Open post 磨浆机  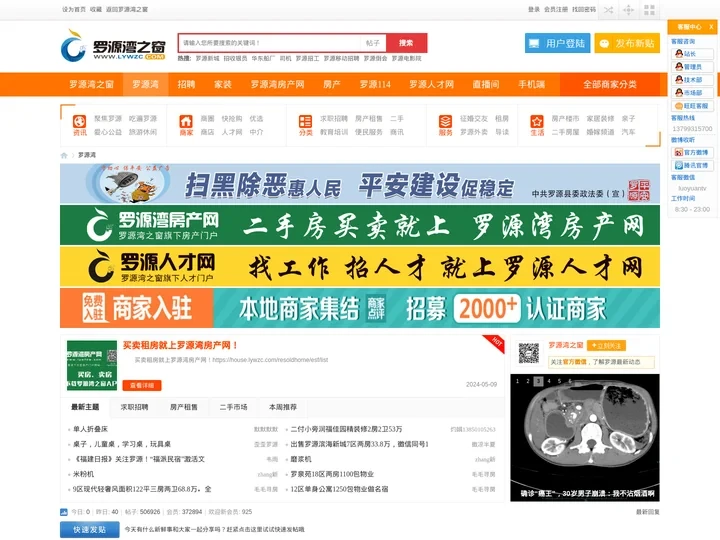click(x=301, y=459)
